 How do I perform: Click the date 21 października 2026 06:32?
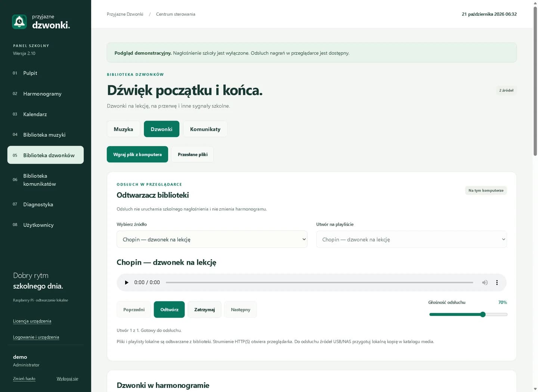(x=489, y=14)
